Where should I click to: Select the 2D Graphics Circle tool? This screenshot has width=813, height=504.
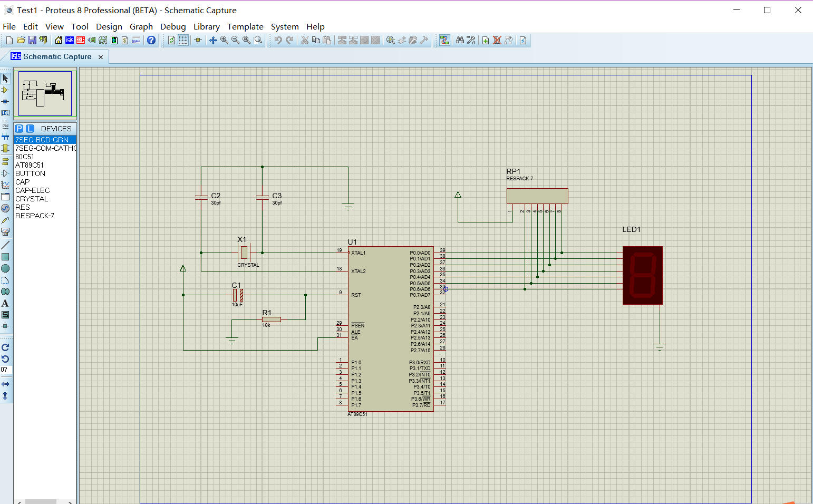[5, 268]
